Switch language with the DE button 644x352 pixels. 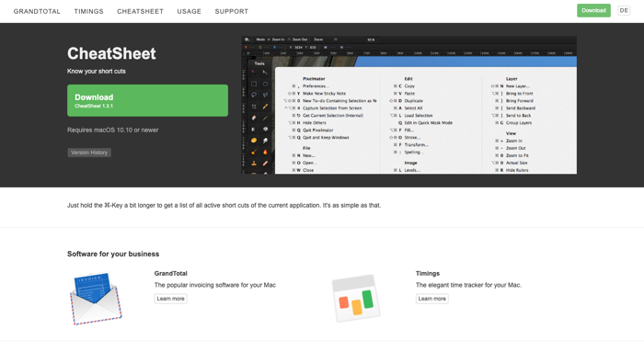(x=624, y=11)
